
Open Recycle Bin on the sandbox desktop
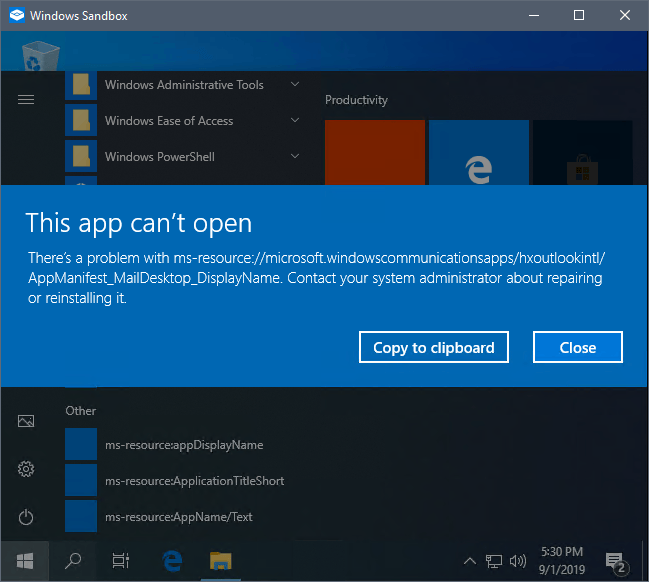pyautogui.click(x=41, y=55)
